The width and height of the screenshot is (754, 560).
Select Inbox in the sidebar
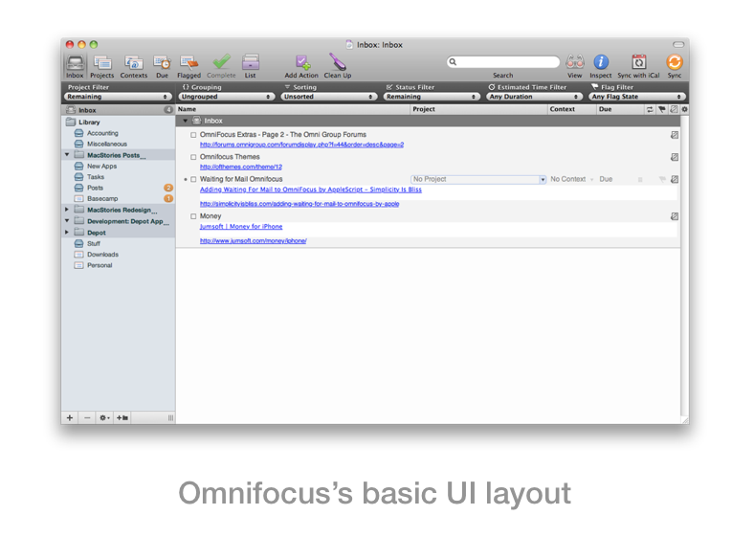click(x=118, y=110)
